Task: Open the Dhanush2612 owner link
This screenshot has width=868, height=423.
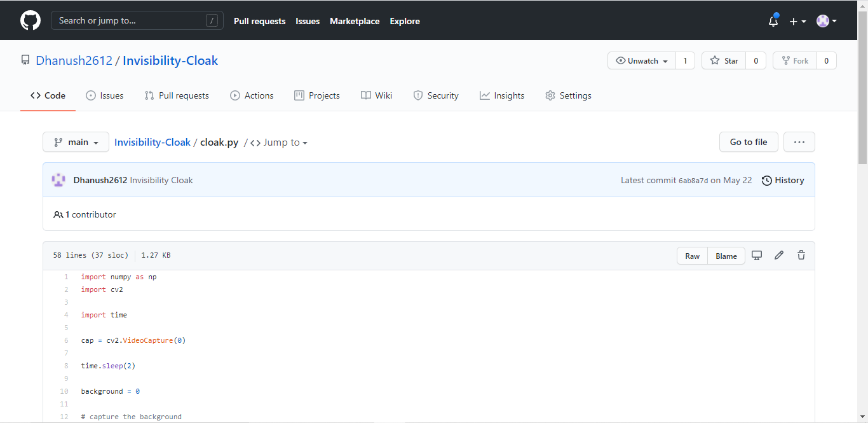Action: click(x=74, y=60)
